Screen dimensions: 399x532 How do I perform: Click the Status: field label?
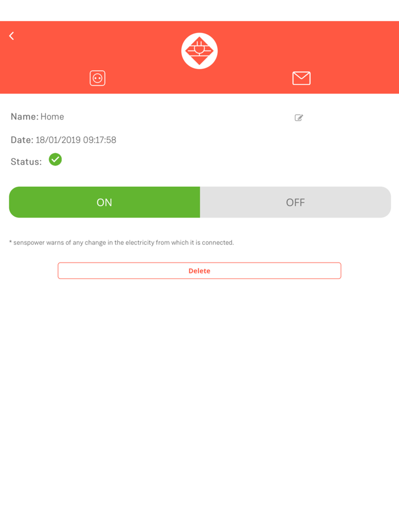[26, 162]
